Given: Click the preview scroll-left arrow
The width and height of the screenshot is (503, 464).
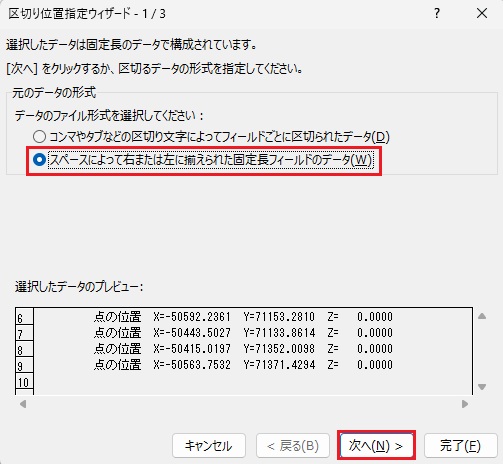Looking at the screenshot, I should (x=23, y=404).
